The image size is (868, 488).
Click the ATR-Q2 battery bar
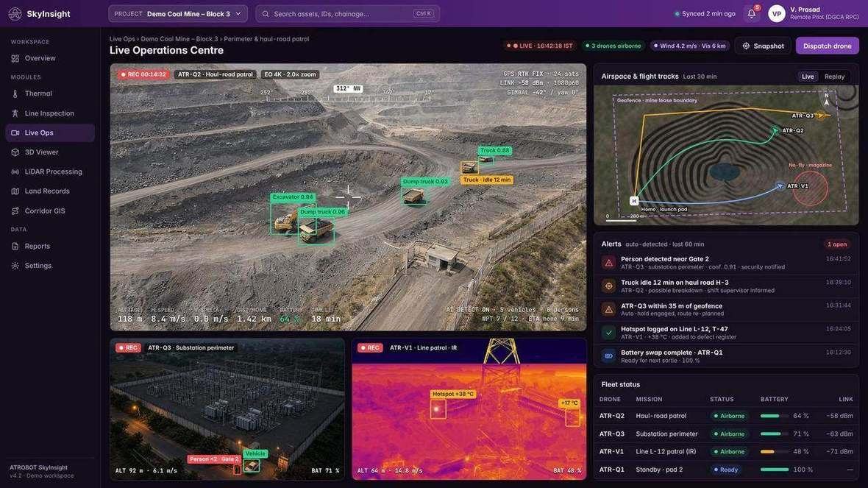tap(775, 416)
